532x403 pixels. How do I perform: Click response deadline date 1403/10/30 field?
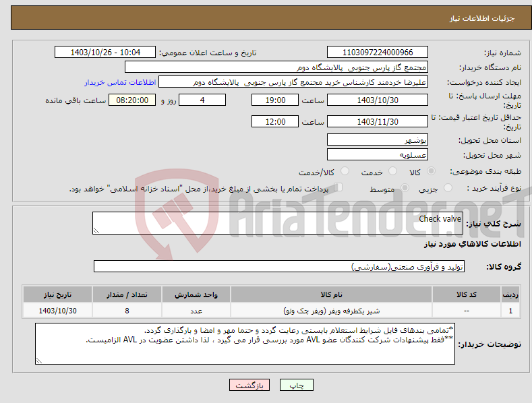pos(378,100)
